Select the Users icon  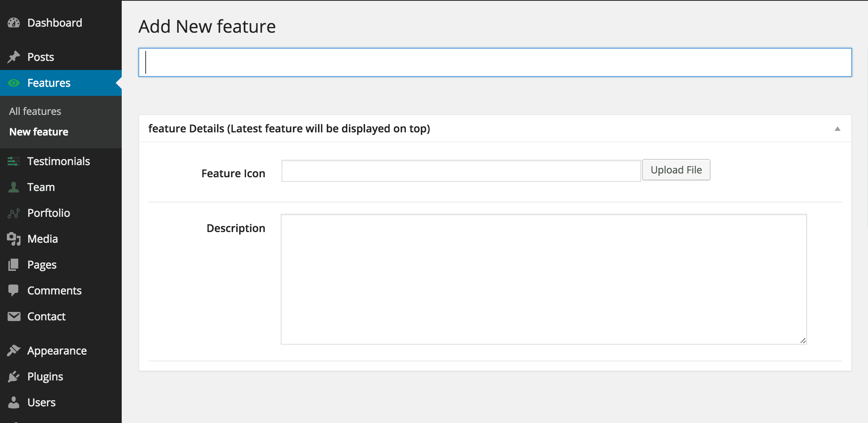[14, 402]
